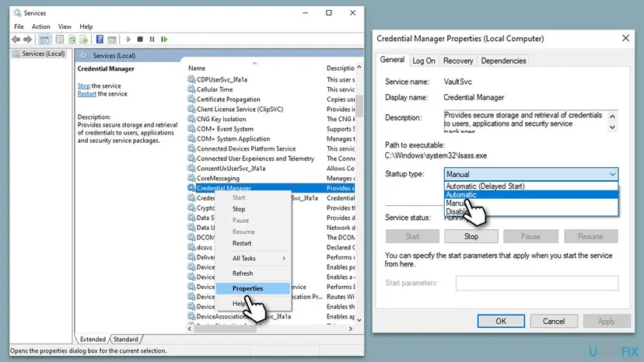Screen dimensions: 644x362
Task: Click the gear icon beside dcsvc
Action: [x=191, y=247]
